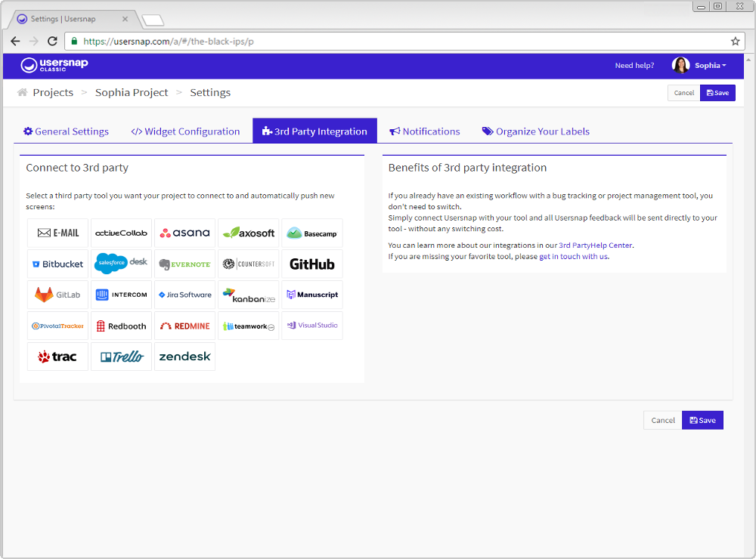756x559 pixels.
Task: Click the Usersnap Classic logo
Action: tap(54, 65)
